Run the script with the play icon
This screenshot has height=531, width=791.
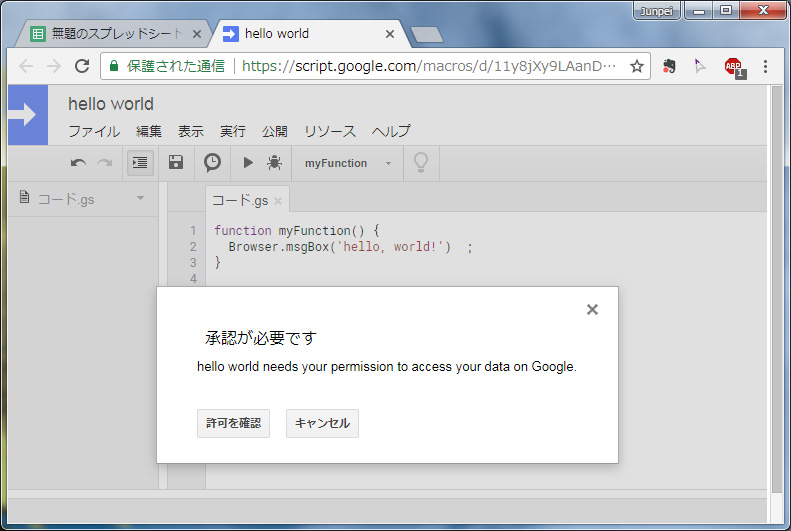click(x=248, y=162)
